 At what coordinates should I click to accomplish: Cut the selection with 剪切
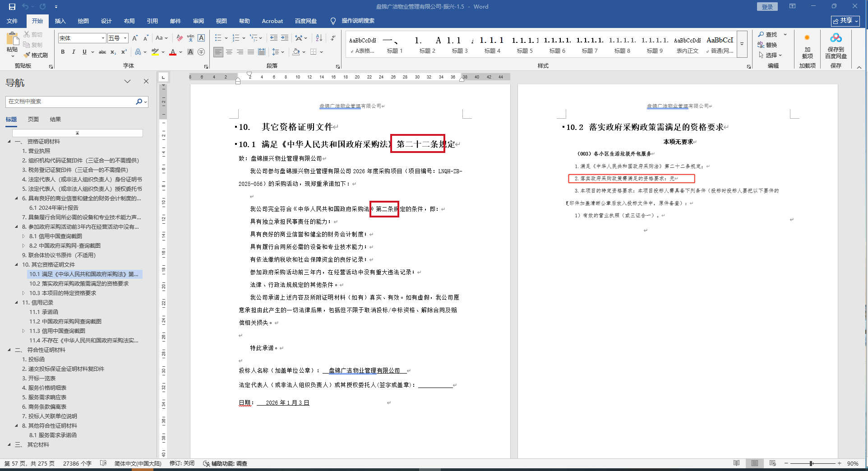point(33,35)
